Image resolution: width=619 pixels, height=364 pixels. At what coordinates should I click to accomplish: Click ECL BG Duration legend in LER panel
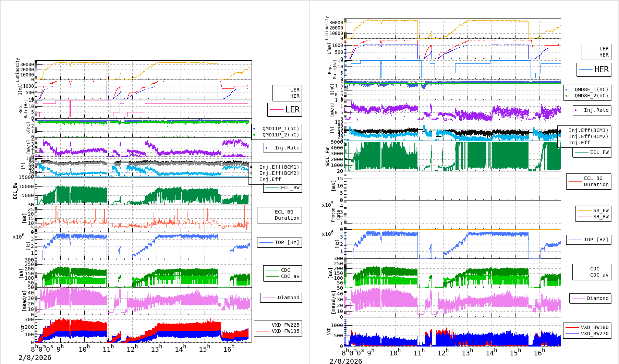point(287,215)
